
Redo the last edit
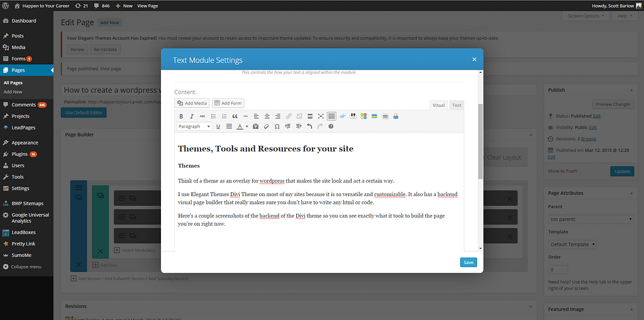coord(320,126)
